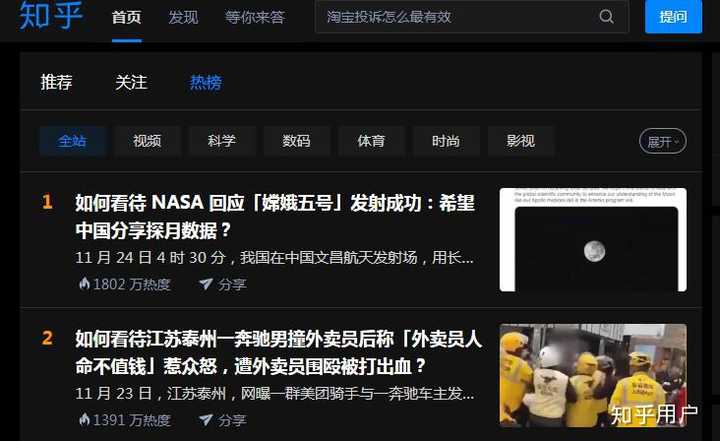Image resolution: width=720 pixels, height=441 pixels.
Task: Open the 首页 navigation tab
Action: (x=126, y=17)
